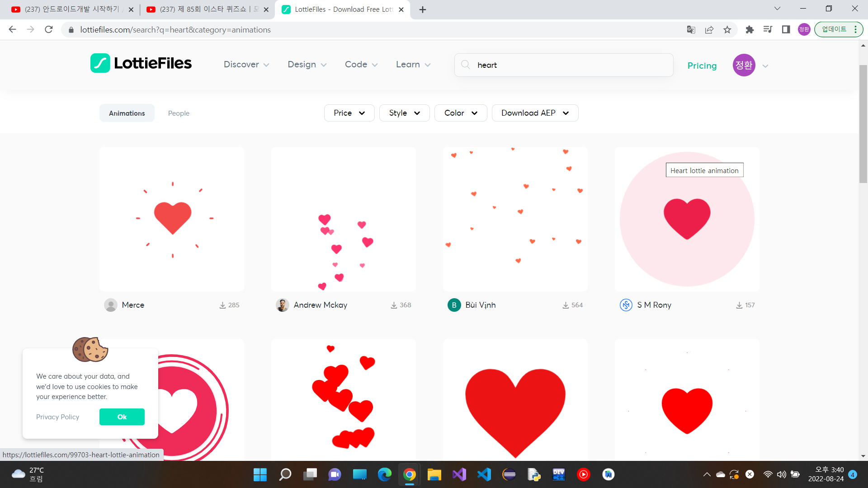Viewport: 868px width, 488px height.
Task: Open the Chrome side panel icon
Action: pyautogui.click(x=786, y=30)
